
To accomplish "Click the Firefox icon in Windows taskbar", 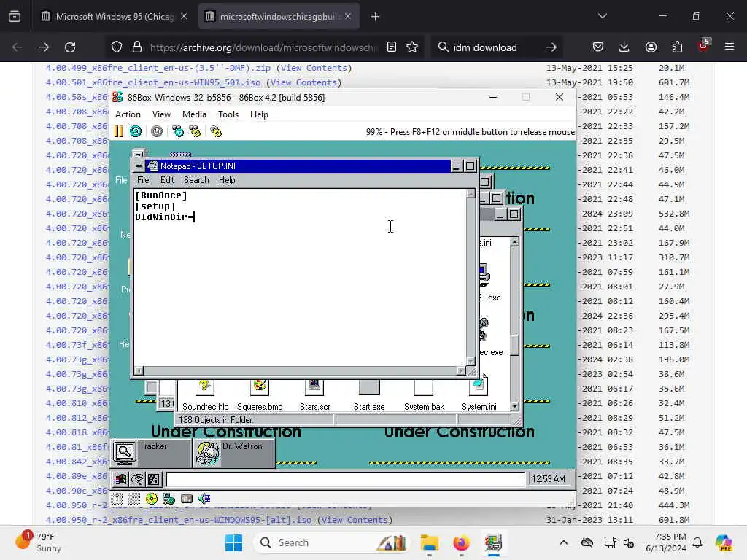I will coord(461,542).
